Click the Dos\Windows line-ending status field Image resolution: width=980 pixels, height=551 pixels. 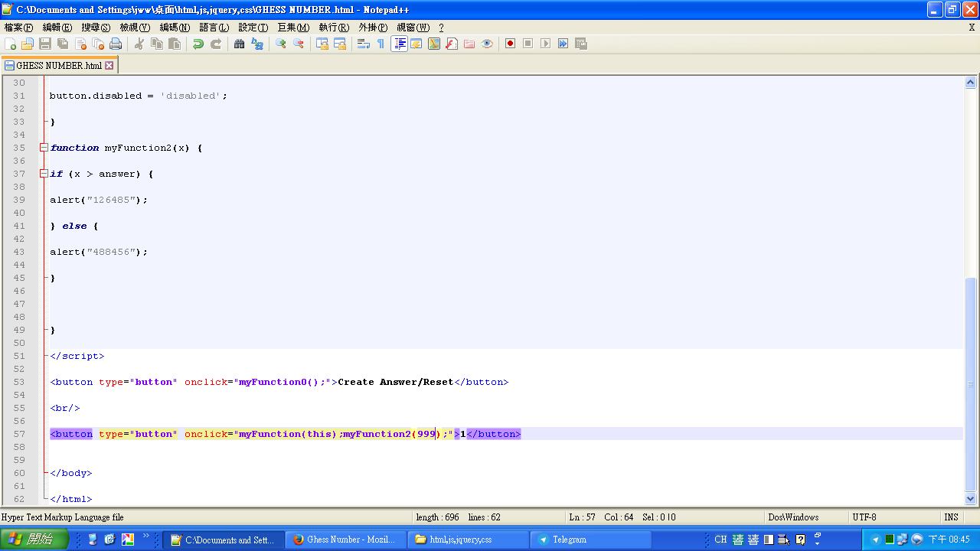806,517
